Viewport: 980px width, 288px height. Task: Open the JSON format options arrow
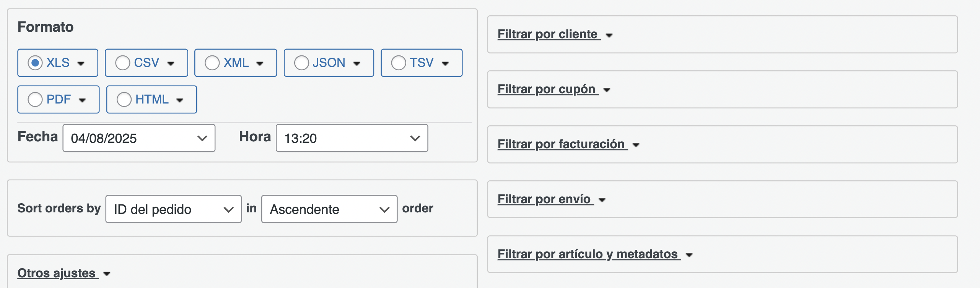[x=357, y=63]
